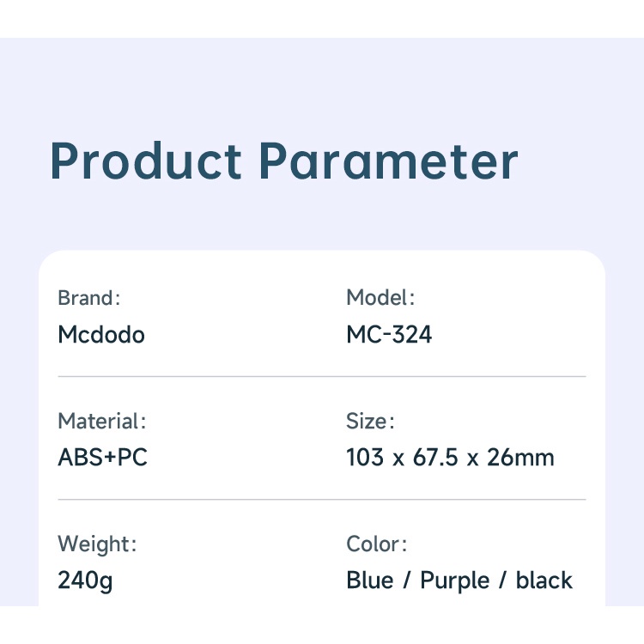This screenshot has width=644, height=644.
Task: Click the 103 x 67.5 x 26mm dimensions
Action: click(x=450, y=457)
